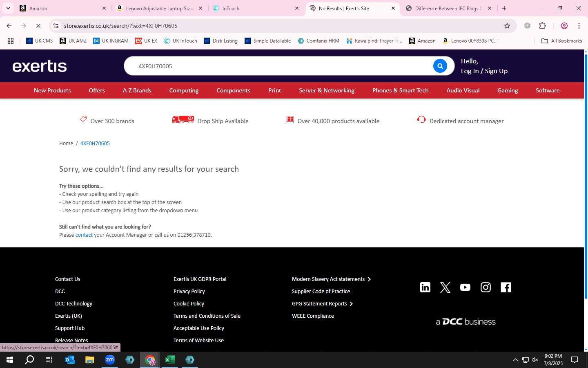The image size is (588, 368).
Task: Open the Audio Visual menu
Action: point(463,90)
